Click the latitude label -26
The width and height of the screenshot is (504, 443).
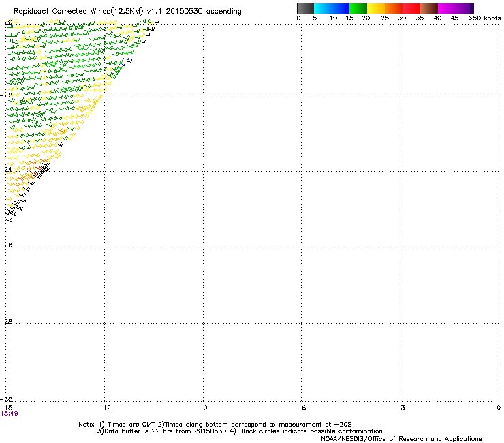click(6, 245)
